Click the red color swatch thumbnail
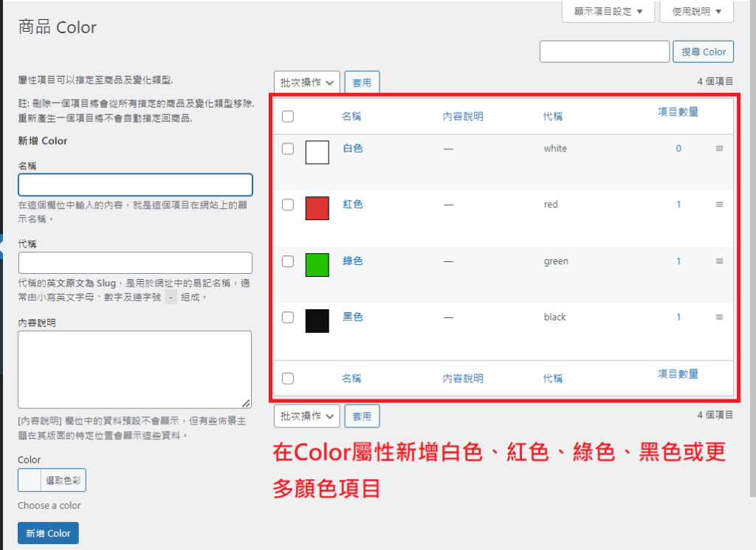The height and width of the screenshot is (550, 756). [317, 208]
